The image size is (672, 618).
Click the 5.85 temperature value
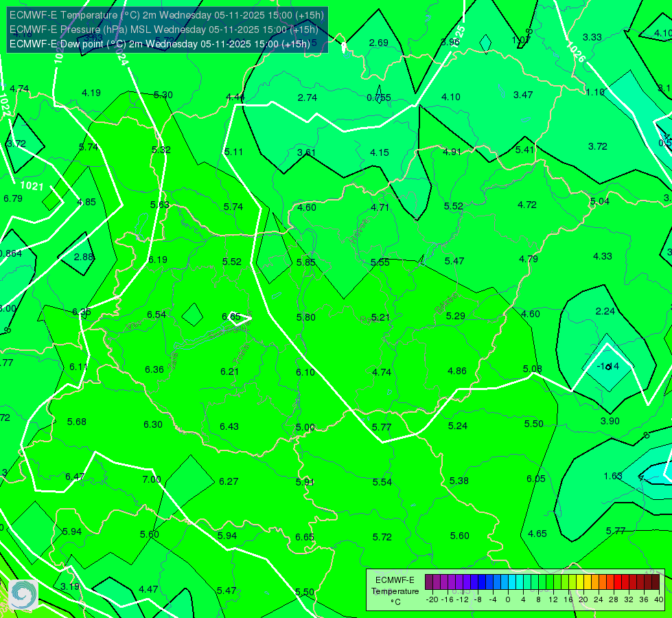coord(306,262)
